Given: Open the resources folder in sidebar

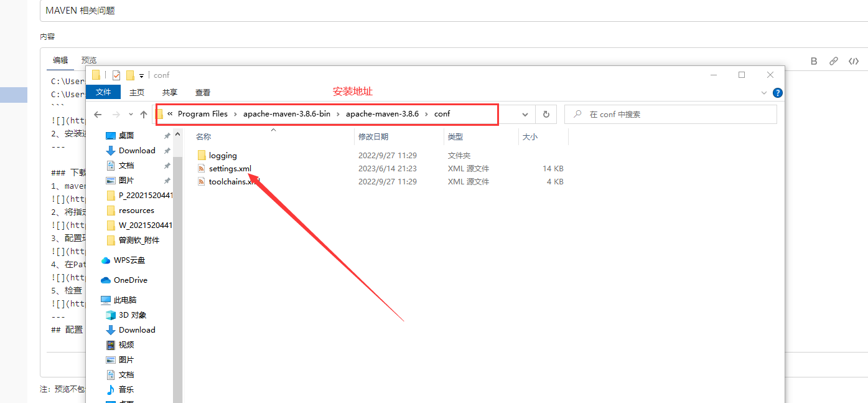Looking at the screenshot, I should pyautogui.click(x=136, y=210).
